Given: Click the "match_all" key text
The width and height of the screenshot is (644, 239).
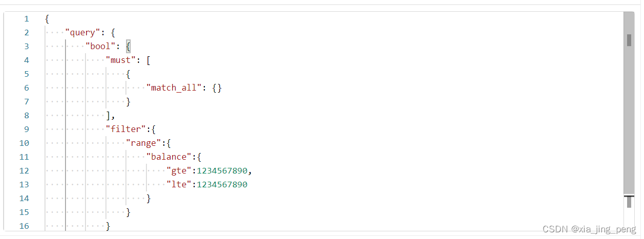Looking at the screenshot, I should [x=174, y=88].
